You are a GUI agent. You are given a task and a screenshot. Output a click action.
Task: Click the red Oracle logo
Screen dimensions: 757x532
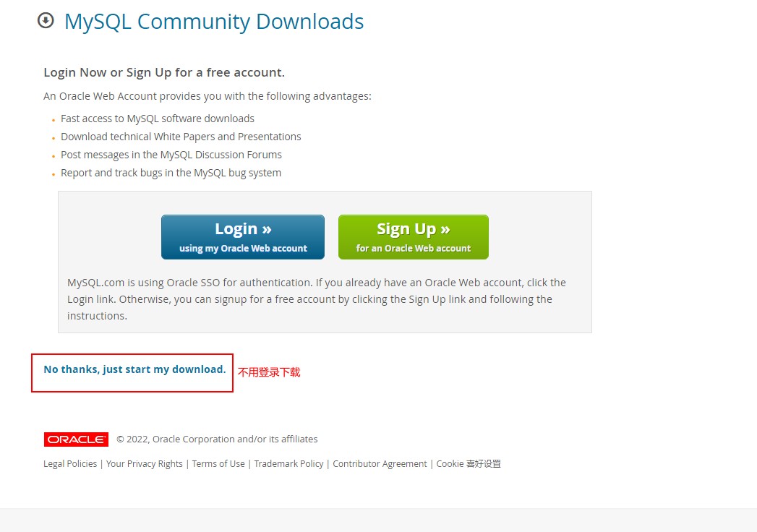coord(77,439)
